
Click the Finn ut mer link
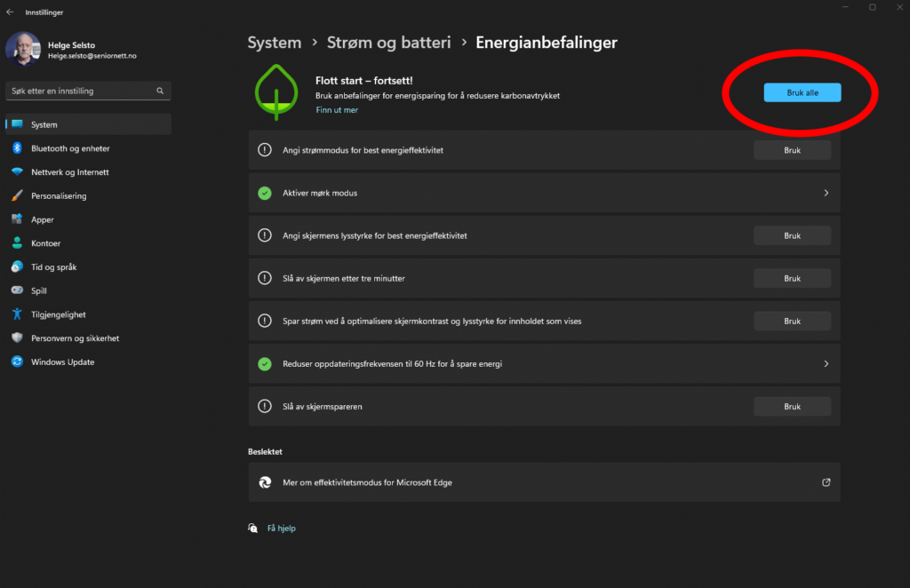tap(337, 110)
